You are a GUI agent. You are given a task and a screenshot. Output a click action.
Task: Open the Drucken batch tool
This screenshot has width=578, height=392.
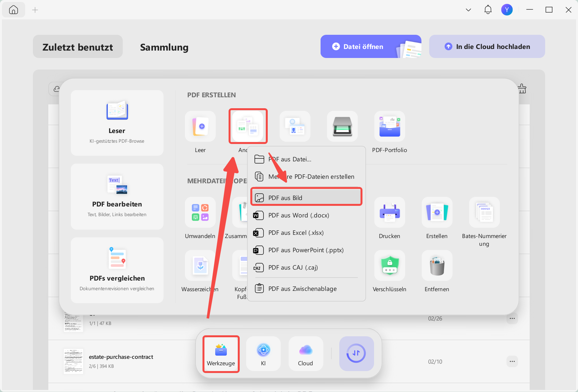click(x=390, y=212)
